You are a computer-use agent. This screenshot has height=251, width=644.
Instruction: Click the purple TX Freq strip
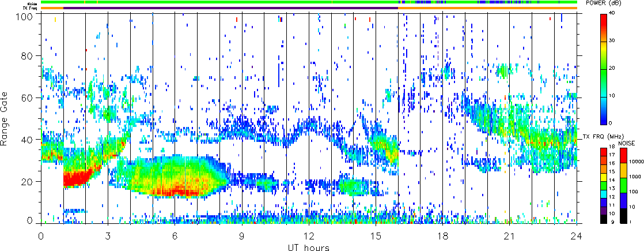(x=230, y=8)
